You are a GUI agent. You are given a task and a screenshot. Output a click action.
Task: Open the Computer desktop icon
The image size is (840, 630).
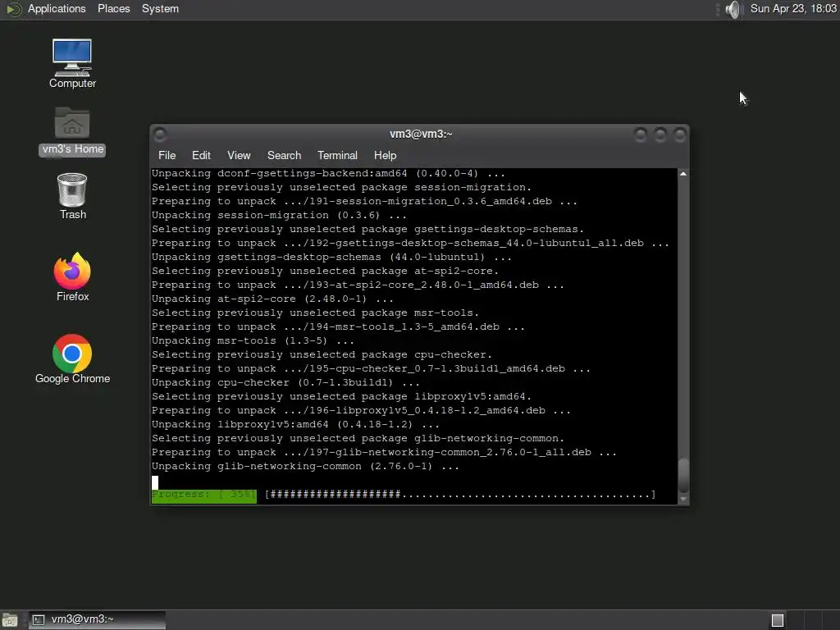[x=72, y=63]
